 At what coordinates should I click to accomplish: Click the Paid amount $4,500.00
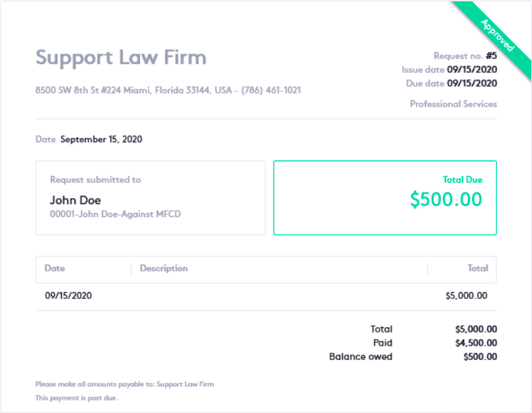[x=476, y=343]
